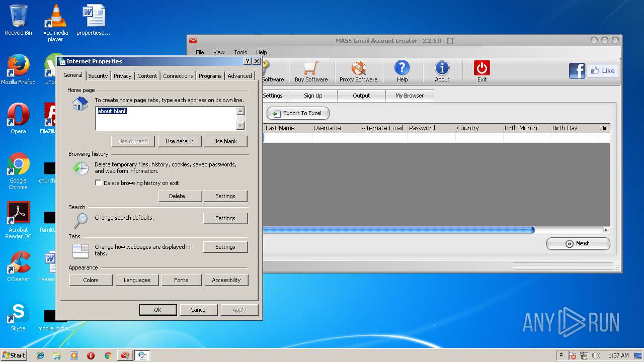Click the Action Center flag tray icon
Viewport: 644px width, 362px height.
coord(572,355)
